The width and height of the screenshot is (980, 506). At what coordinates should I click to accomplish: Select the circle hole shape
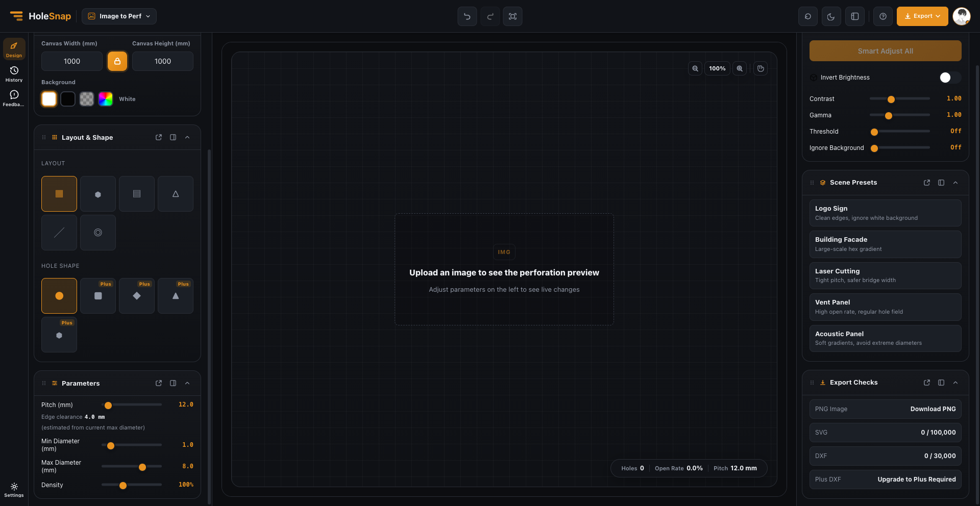tap(59, 296)
